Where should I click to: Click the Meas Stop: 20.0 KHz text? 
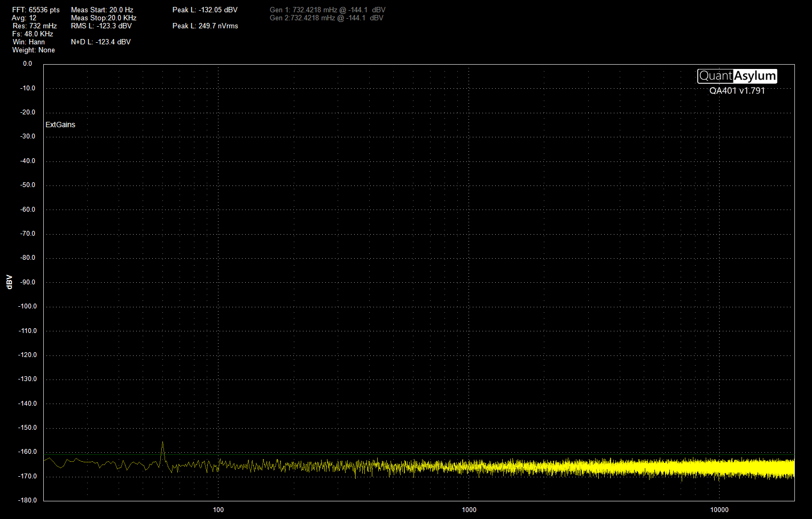click(104, 18)
